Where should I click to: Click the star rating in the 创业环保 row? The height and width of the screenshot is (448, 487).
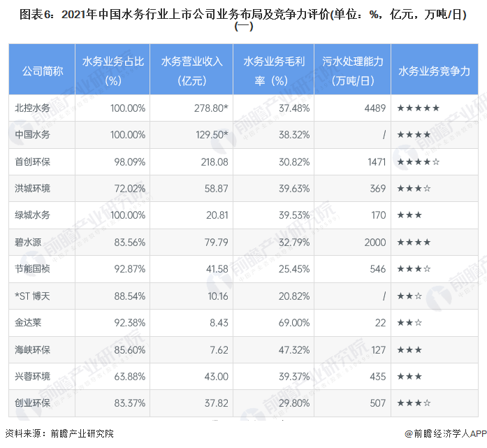(x=413, y=403)
